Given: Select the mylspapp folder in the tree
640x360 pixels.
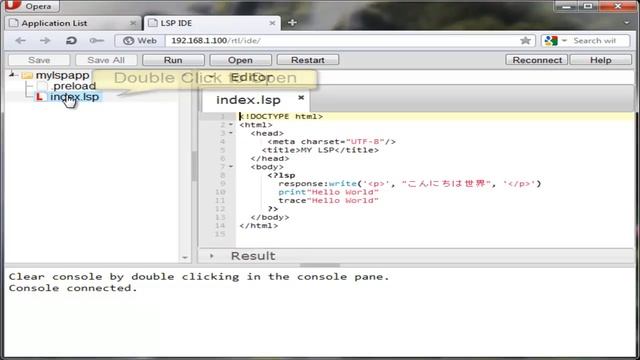Looking at the screenshot, I should point(62,75).
